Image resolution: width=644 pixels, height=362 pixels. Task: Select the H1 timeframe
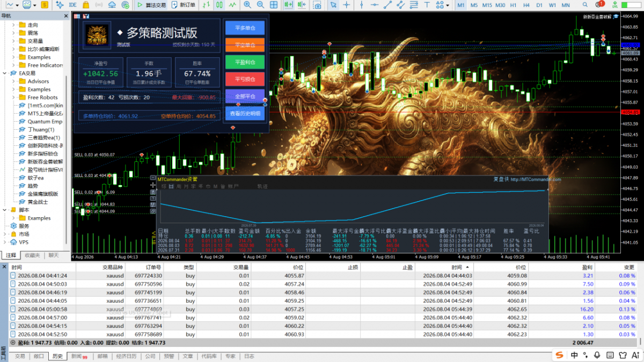tap(513, 5)
